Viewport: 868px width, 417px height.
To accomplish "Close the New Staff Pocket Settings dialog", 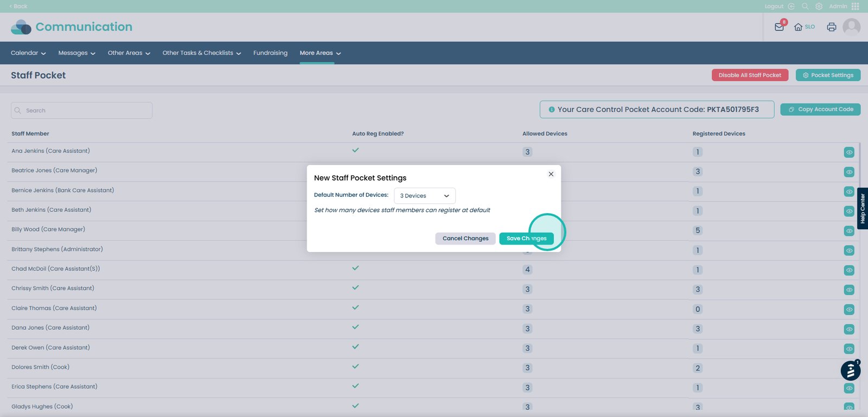I will 551,174.
